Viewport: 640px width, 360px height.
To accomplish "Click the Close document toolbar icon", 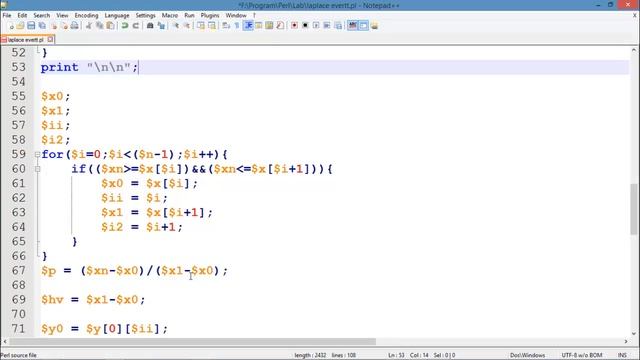I will [53, 26].
